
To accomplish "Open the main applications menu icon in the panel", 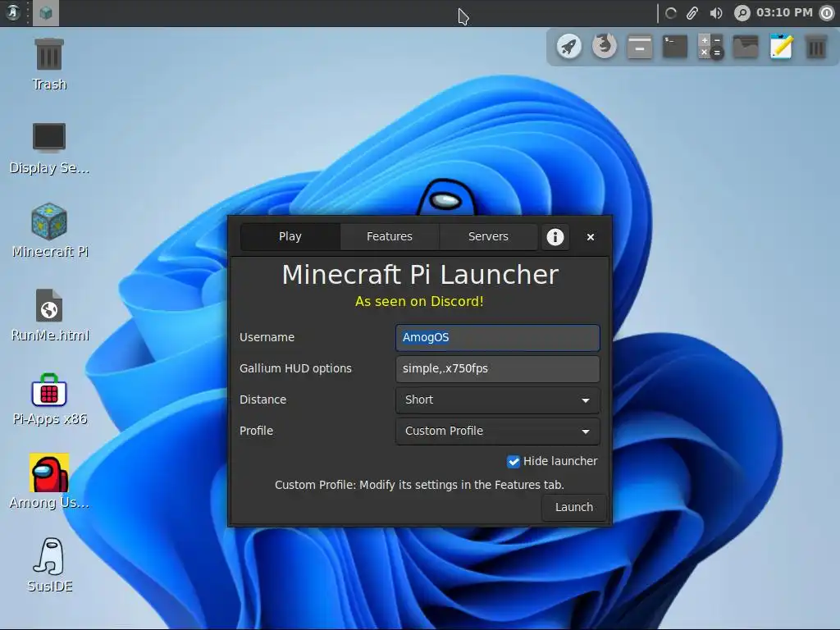I will pyautogui.click(x=13, y=12).
